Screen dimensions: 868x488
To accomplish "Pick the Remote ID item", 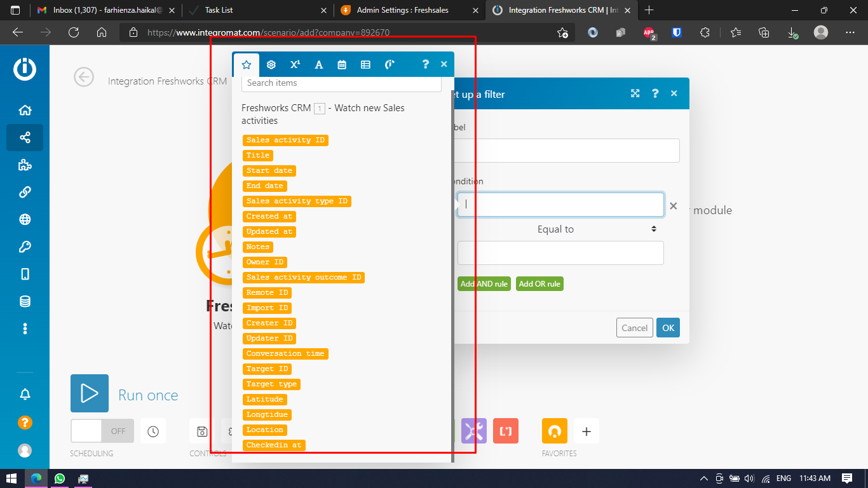I will 267,292.
